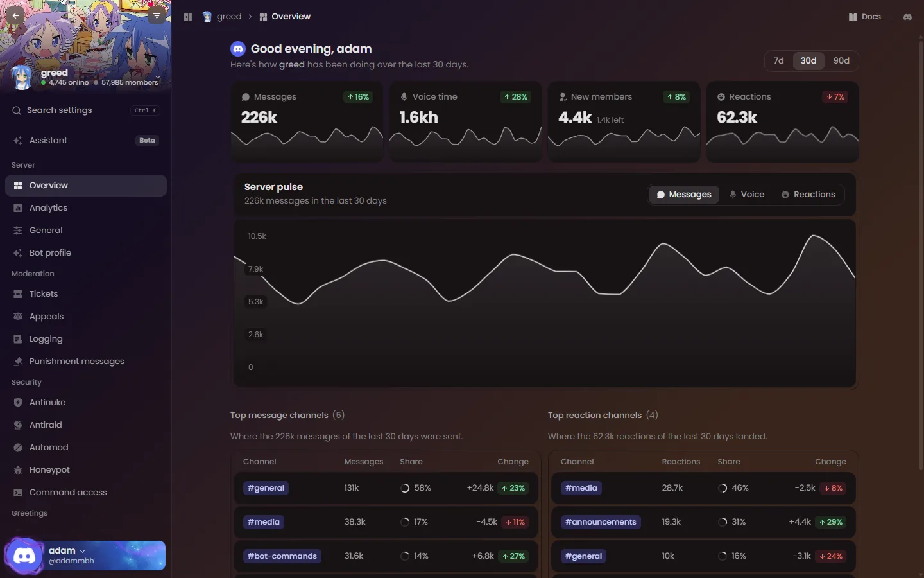The height and width of the screenshot is (578, 924).
Task: Open Honeypot settings
Action: click(85, 470)
